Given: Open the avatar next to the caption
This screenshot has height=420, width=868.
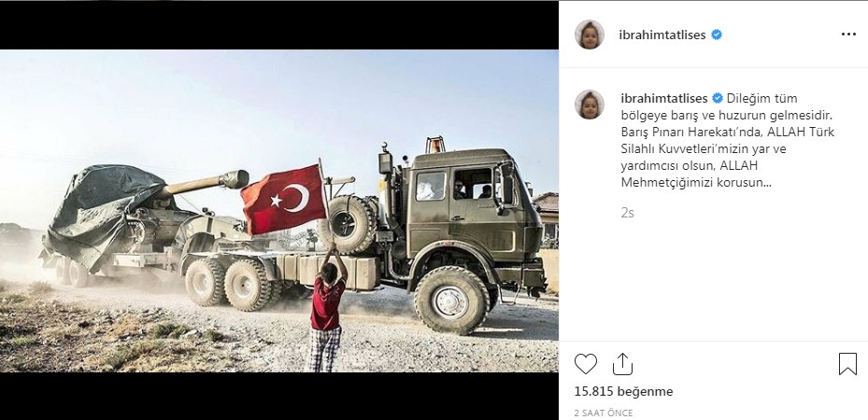Looking at the screenshot, I should click(590, 105).
